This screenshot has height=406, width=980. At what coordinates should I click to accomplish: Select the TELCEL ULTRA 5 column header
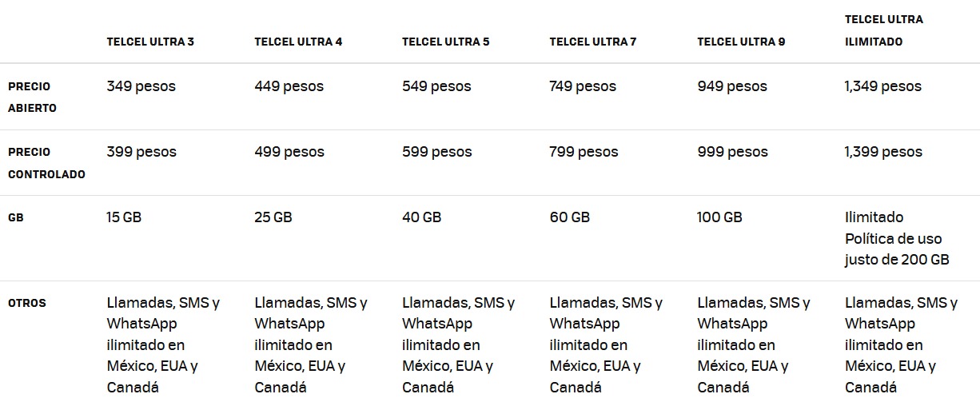[445, 42]
